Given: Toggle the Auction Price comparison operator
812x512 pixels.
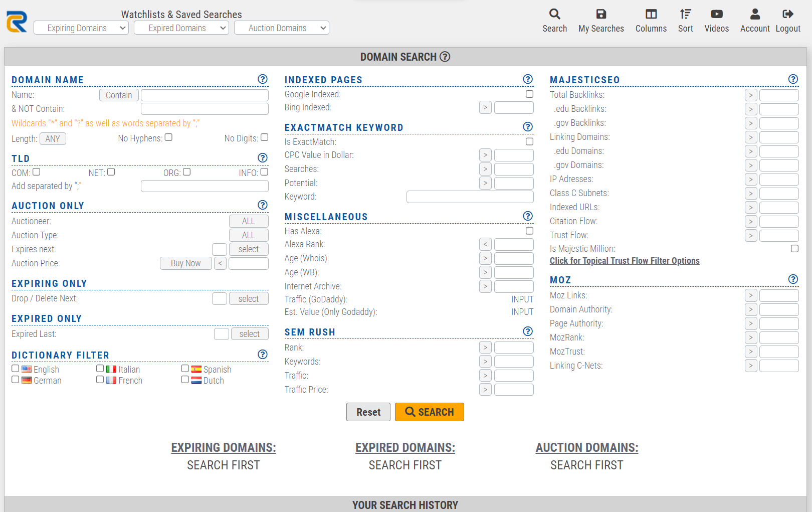Looking at the screenshot, I should (220, 263).
